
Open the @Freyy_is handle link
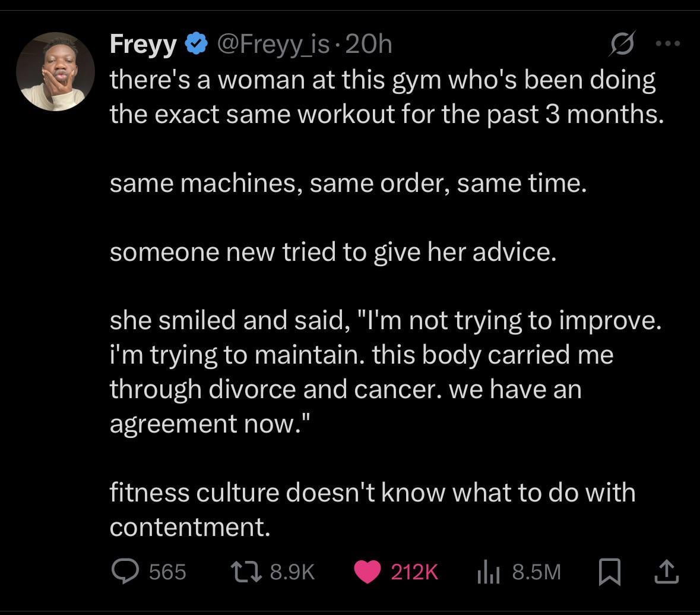[x=275, y=44]
